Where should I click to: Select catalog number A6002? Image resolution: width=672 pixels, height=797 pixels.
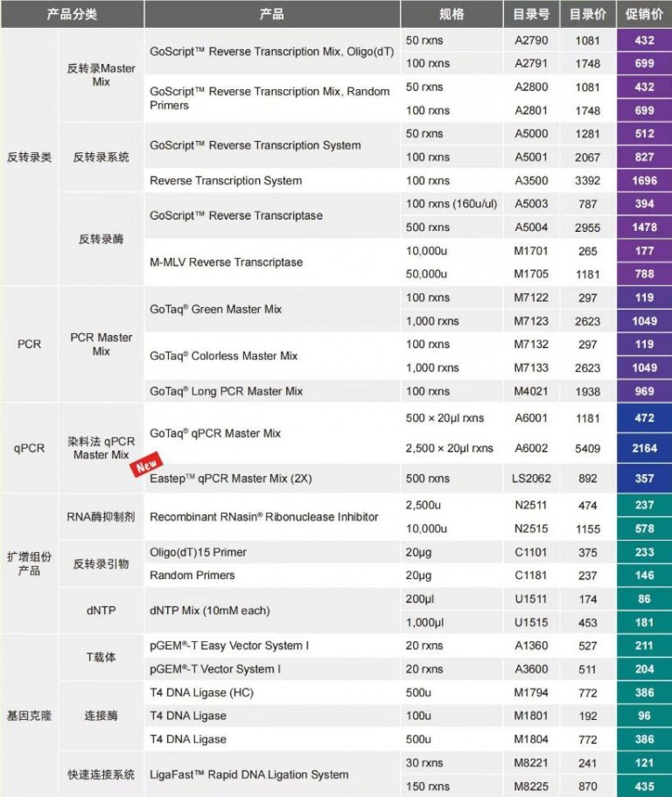pos(531,448)
